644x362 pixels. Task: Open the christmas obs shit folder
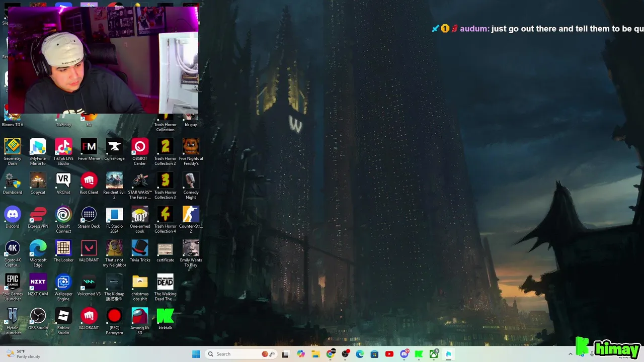pyautogui.click(x=140, y=287)
